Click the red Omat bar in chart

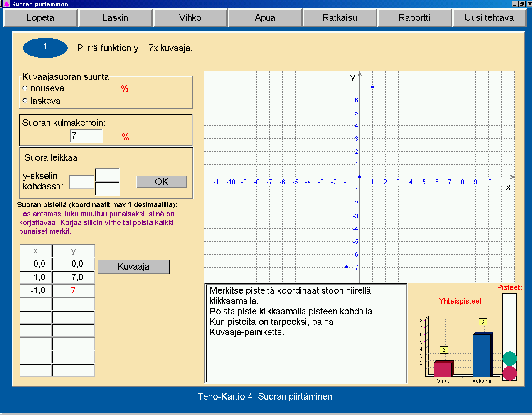(443, 369)
